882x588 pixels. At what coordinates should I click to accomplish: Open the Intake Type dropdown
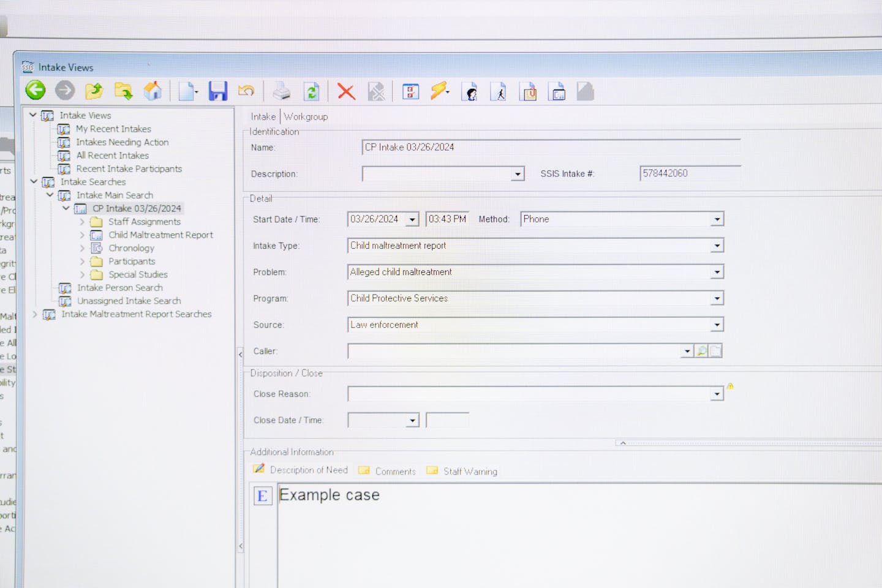pos(717,246)
